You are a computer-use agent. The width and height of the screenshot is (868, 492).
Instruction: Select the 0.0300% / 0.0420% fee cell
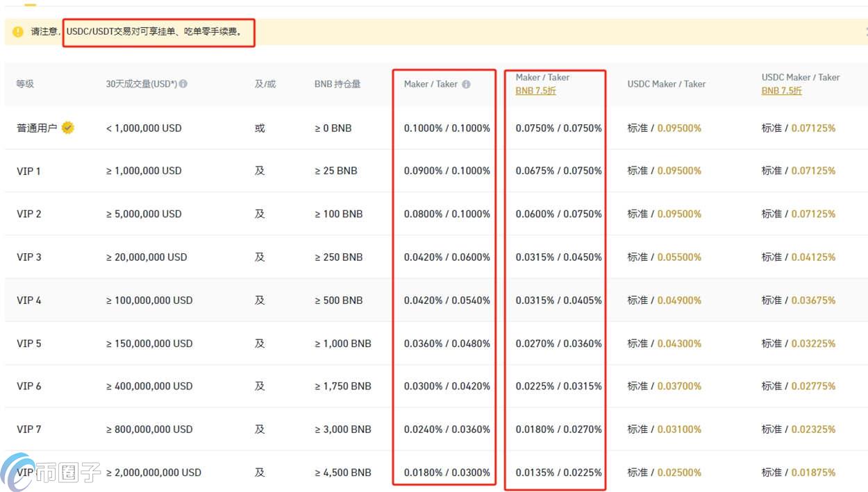click(x=447, y=386)
